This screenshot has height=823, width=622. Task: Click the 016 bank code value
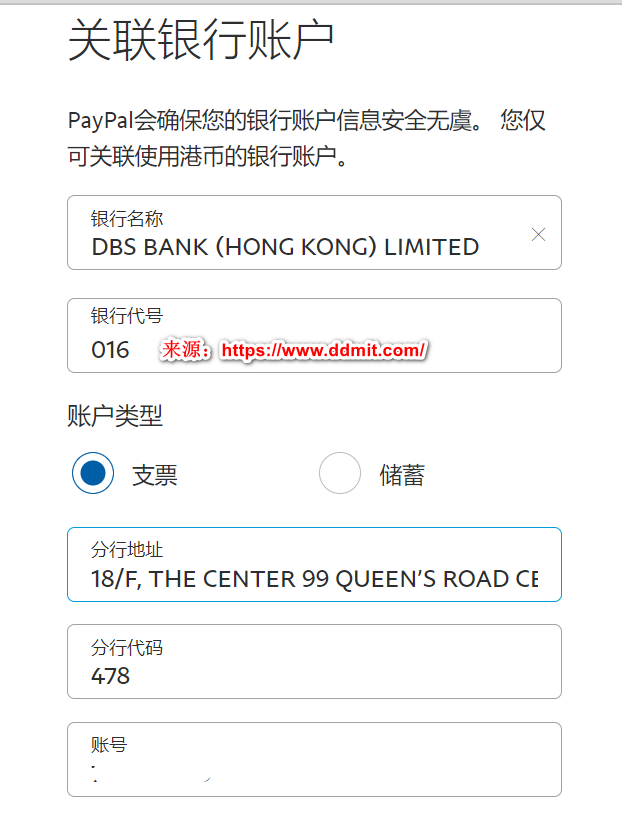pyautogui.click(x=110, y=350)
